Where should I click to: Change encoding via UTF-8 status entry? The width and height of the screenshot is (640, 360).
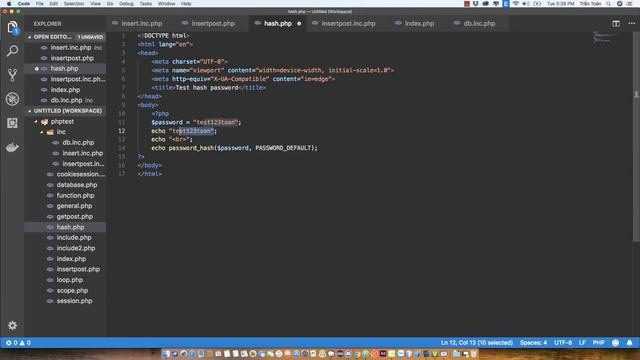(x=563, y=343)
